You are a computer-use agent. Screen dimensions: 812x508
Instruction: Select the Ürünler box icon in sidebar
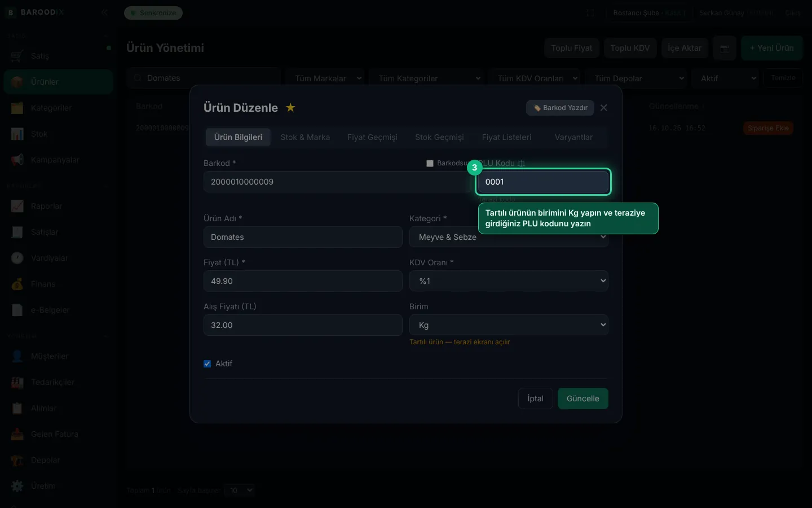click(17, 82)
